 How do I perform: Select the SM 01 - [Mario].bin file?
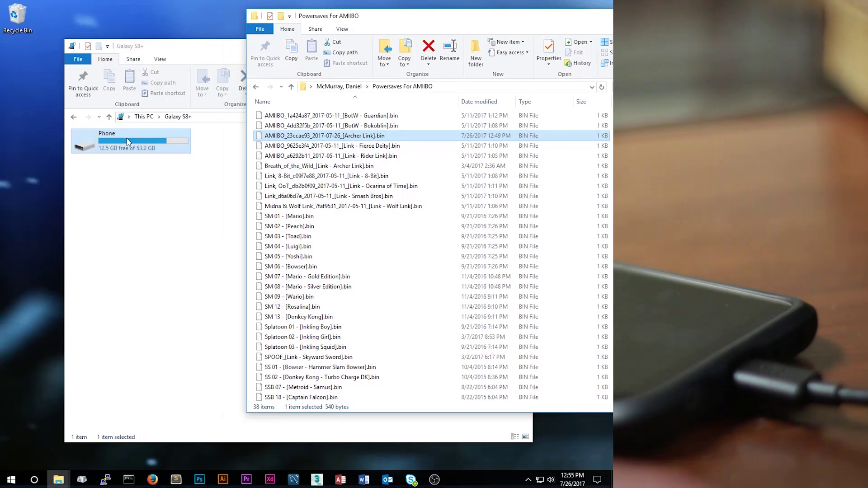289,216
